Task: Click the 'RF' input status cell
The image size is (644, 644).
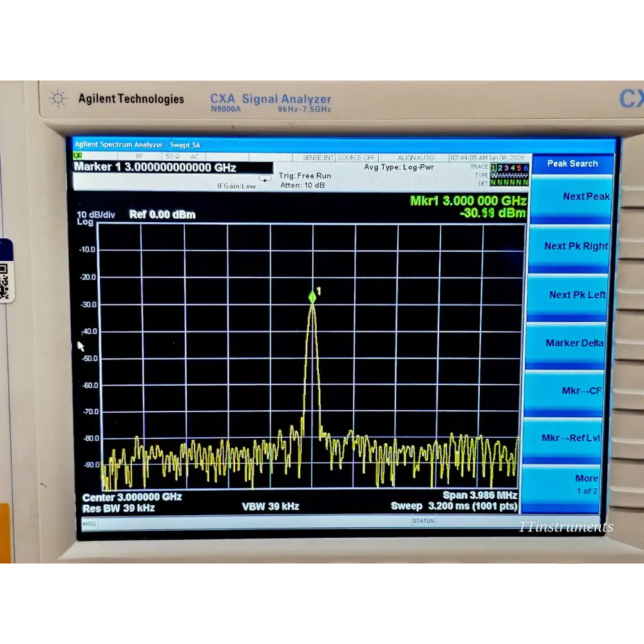Action: click(x=140, y=156)
